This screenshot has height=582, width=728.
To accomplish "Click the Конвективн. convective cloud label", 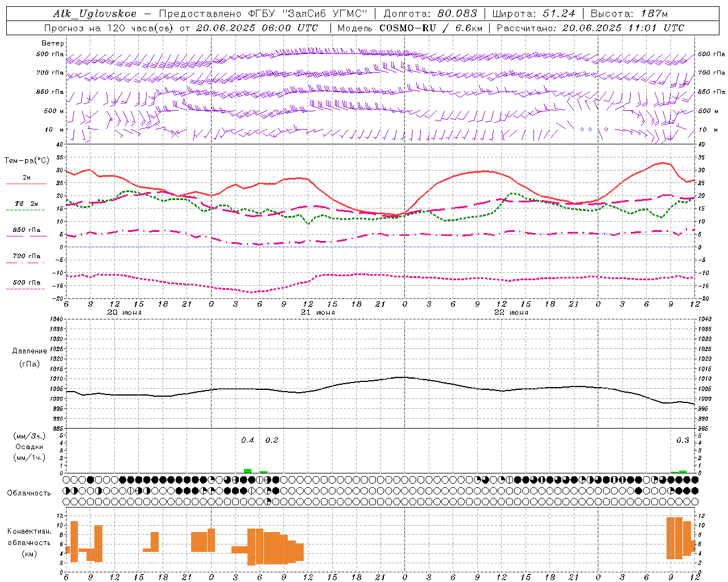I will coord(29,531).
